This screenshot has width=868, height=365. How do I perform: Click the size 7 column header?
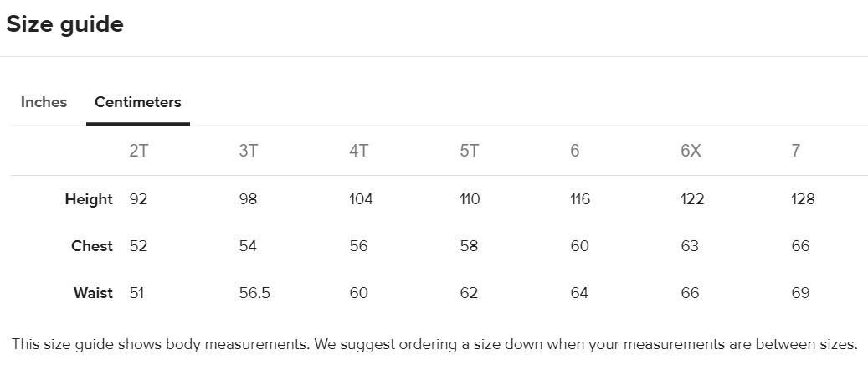point(795,151)
